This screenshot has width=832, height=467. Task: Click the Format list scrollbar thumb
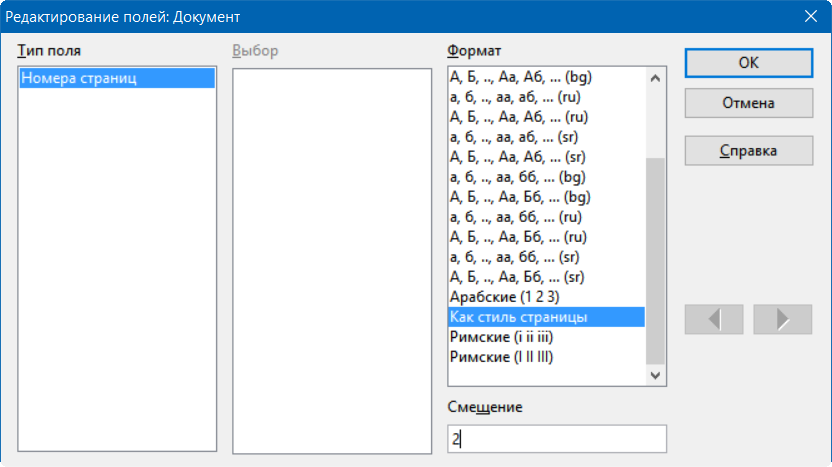656,260
